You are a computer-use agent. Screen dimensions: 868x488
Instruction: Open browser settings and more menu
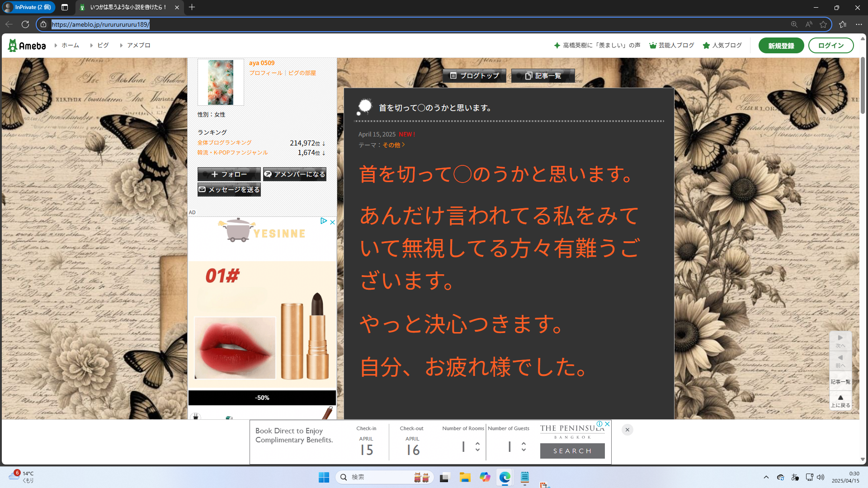859,24
